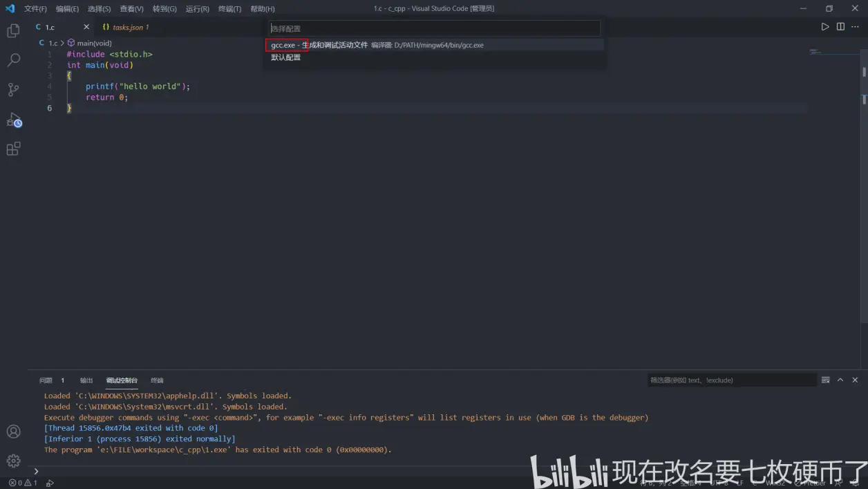Click the Inferior 1 exited normally line

140,439
